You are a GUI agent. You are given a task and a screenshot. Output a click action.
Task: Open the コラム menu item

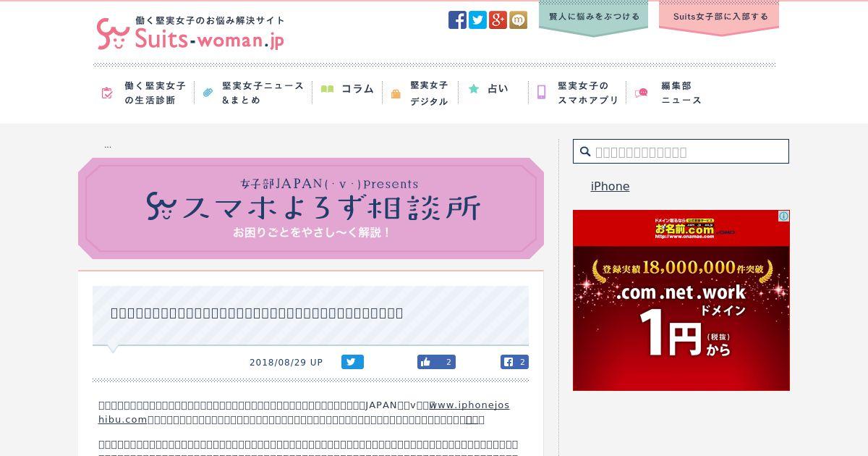(357, 89)
